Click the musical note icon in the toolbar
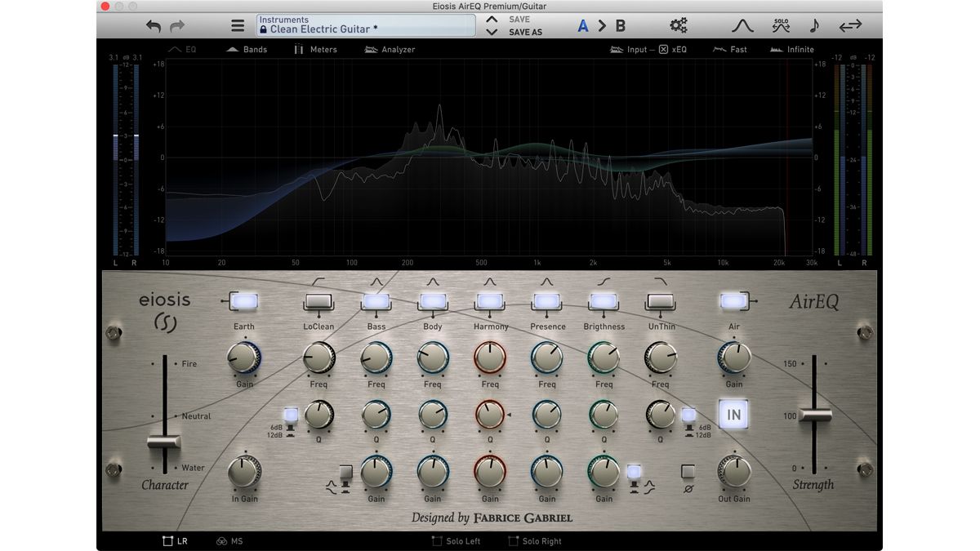This screenshot has height=551, width=980. [x=814, y=25]
